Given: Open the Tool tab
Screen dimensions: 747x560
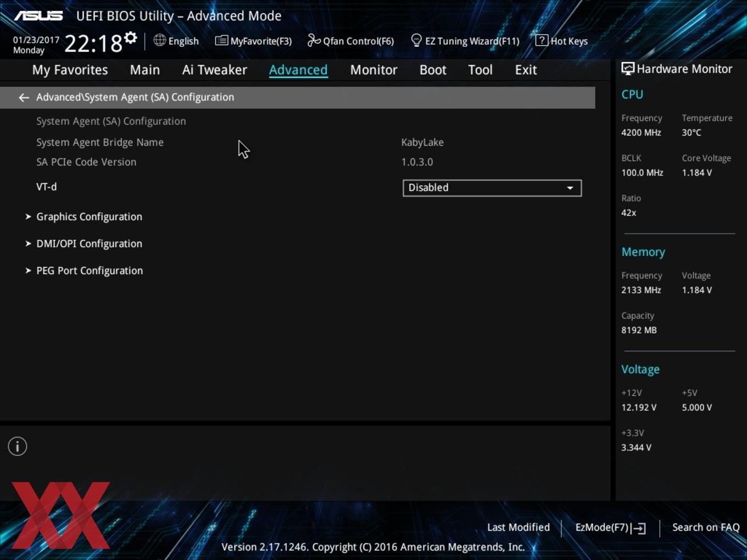Looking at the screenshot, I should [x=480, y=70].
